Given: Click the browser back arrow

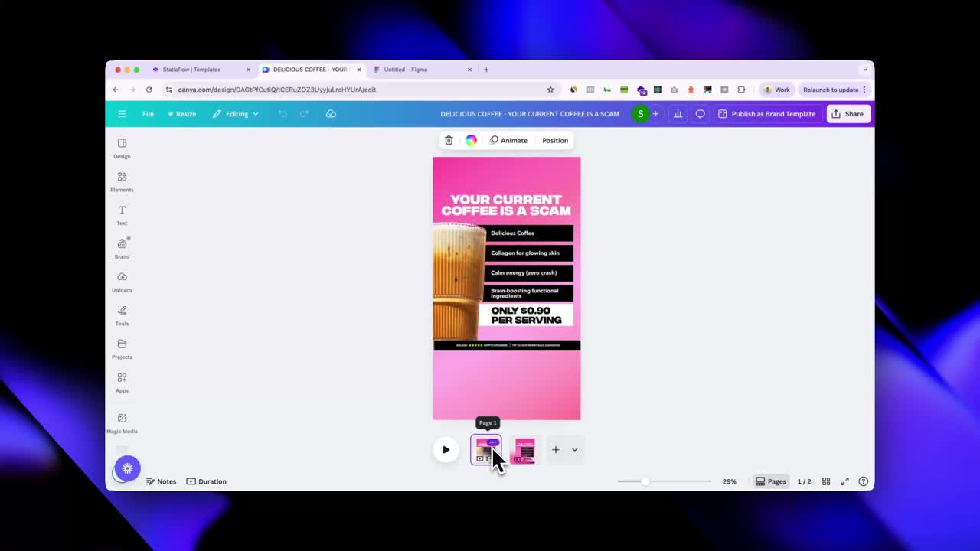Looking at the screenshot, I should coord(116,90).
